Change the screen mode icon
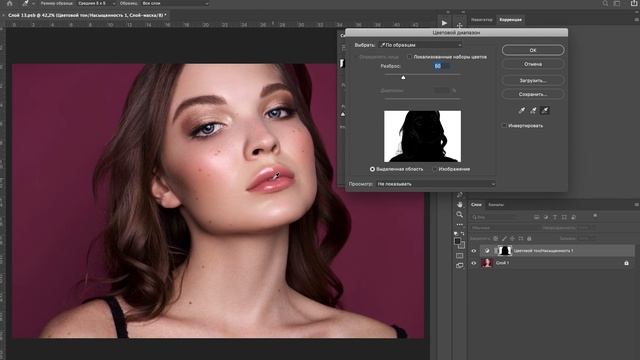The image size is (640, 360). pos(460,266)
